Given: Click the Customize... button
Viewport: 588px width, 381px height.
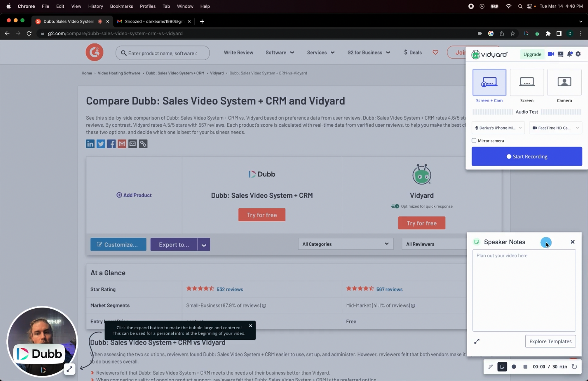Looking at the screenshot, I should pyautogui.click(x=118, y=244).
